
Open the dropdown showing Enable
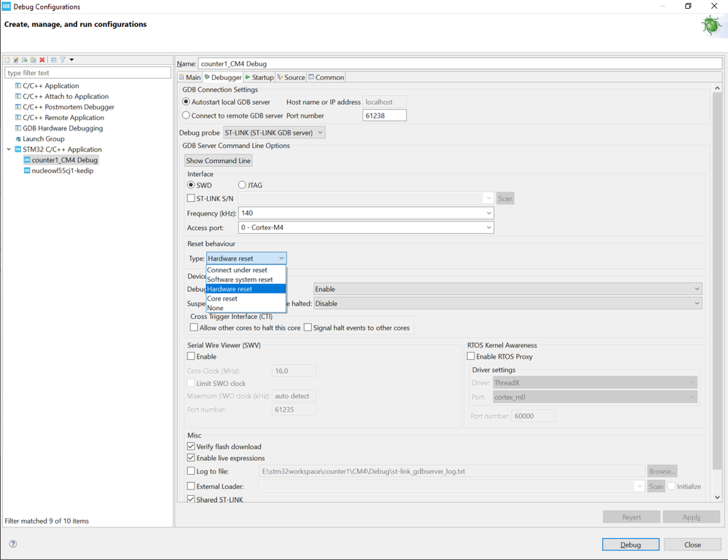507,289
